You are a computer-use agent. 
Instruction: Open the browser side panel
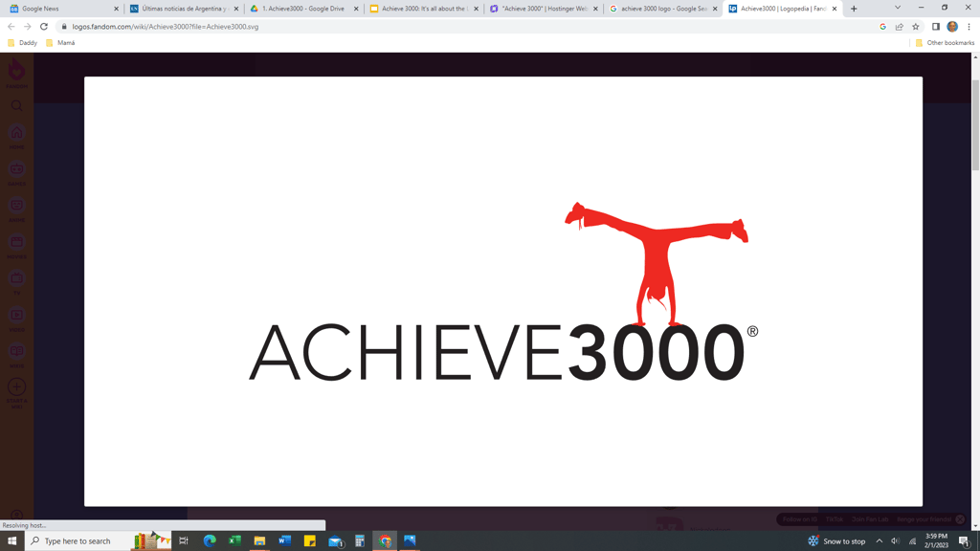pyautogui.click(x=936, y=26)
